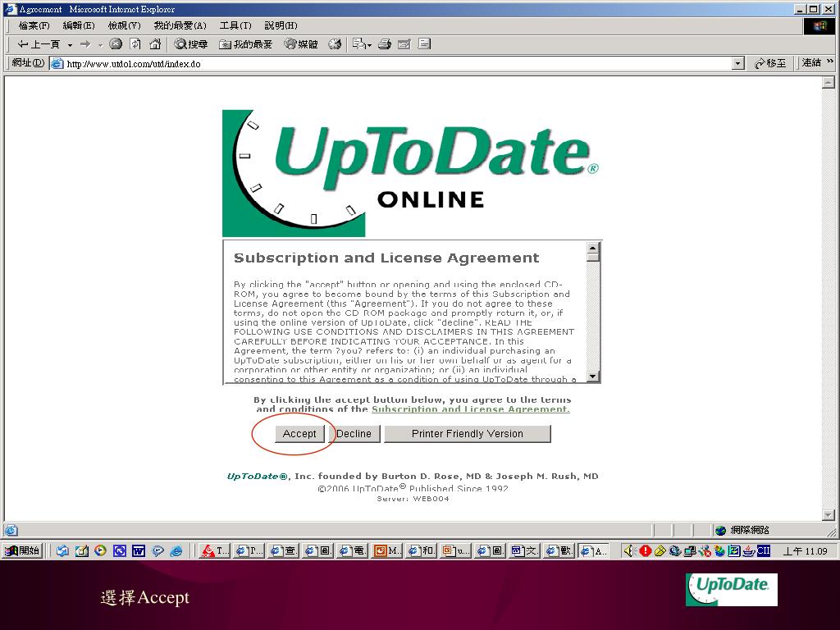Click the Start (開始) button
The image size is (840, 630).
tap(23, 550)
